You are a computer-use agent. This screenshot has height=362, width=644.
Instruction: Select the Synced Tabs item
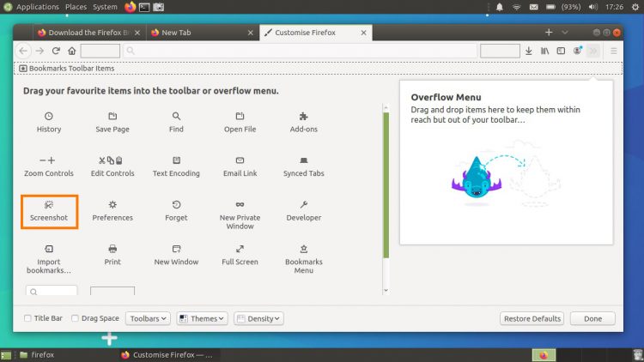point(303,167)
